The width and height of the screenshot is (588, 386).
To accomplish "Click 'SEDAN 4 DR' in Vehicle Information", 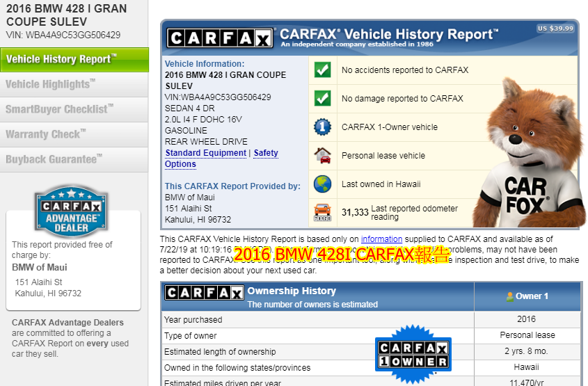I will click(x=190, y=108).
